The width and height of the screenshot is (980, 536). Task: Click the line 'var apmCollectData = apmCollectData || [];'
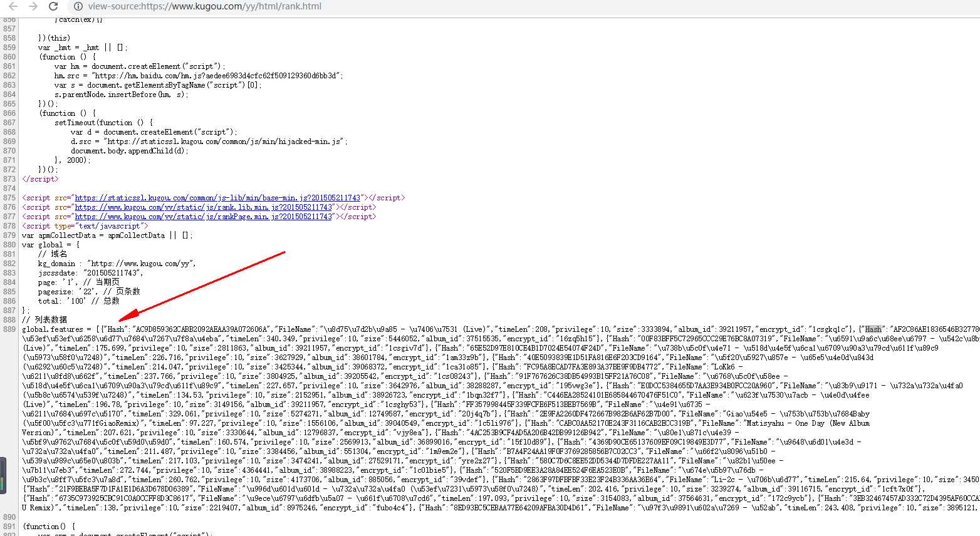[108, 235]
